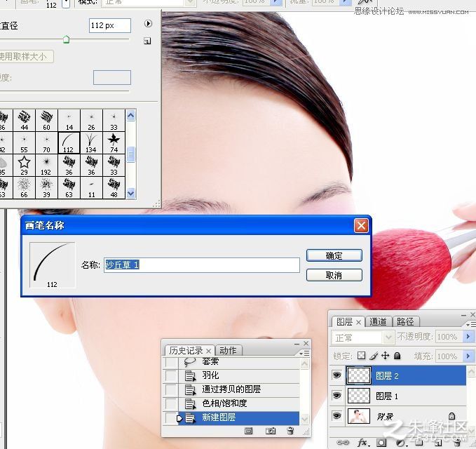
Task: Create new document from current state icon
Action: [x=249, y=431]
